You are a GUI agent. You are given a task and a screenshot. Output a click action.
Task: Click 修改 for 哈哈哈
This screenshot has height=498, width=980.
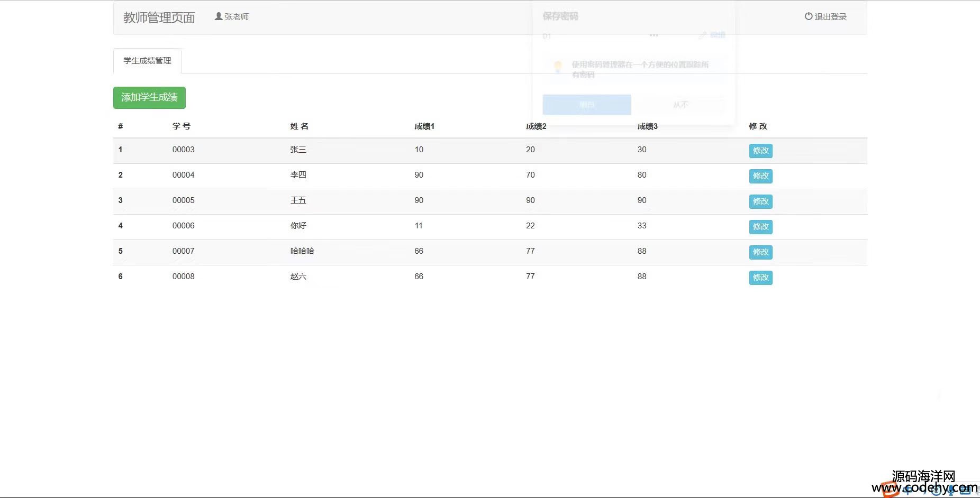click(x=760, y=252)
